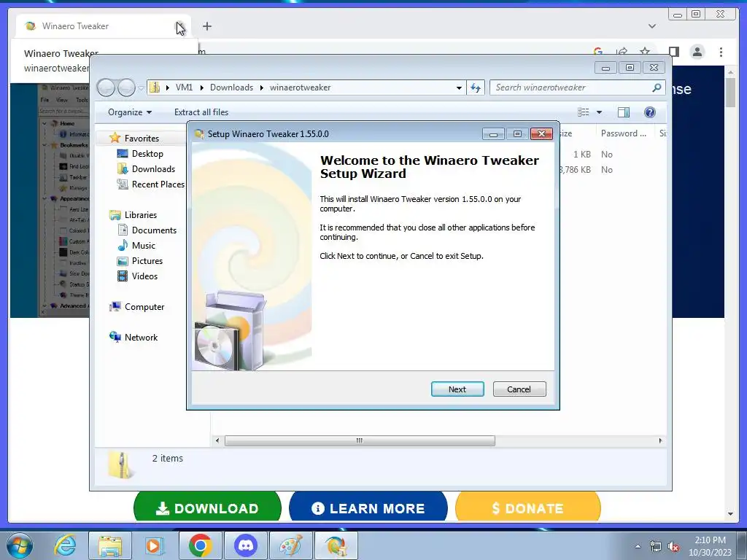The width and height of the screenshot is (747, 560).
Task: Open a new Chrome tab
Action: click(x=206, y=26)
